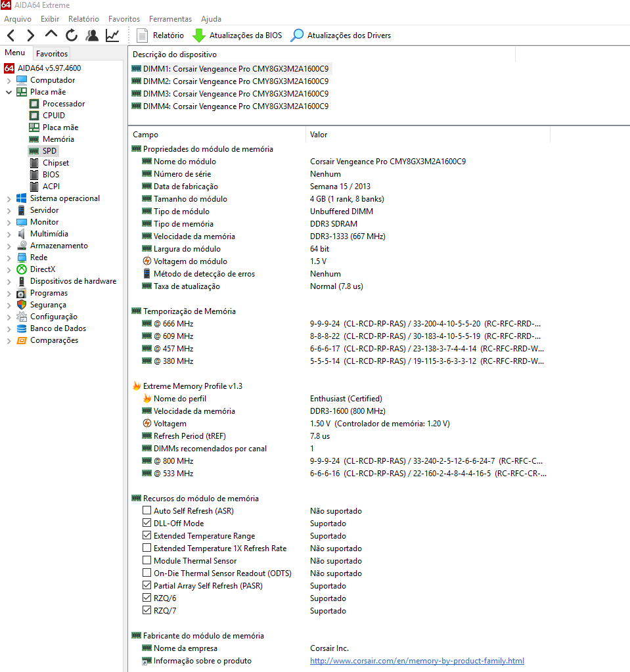Select the ACPI icon in the tree

[x=34, y=187]
